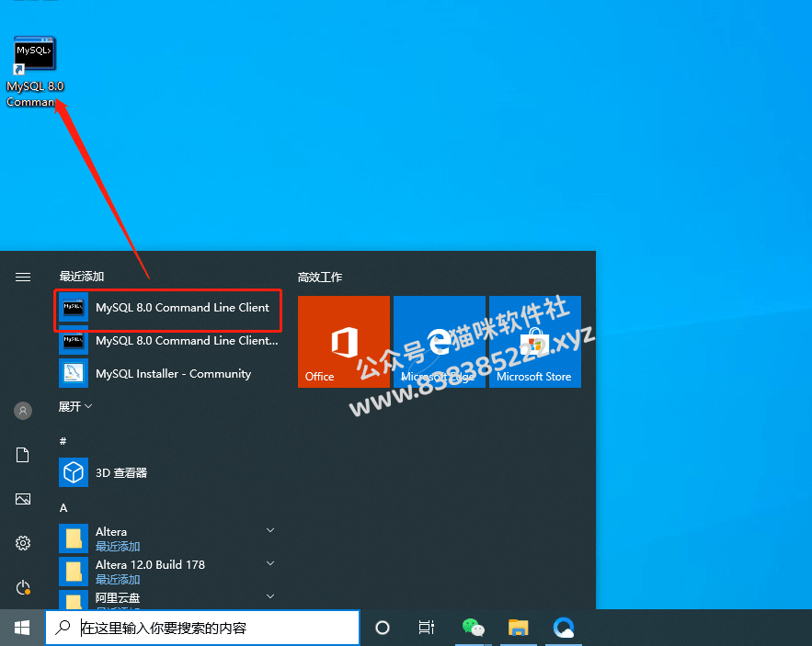Select Altera 12.0 Build 178 folder icon

[74, 572]
